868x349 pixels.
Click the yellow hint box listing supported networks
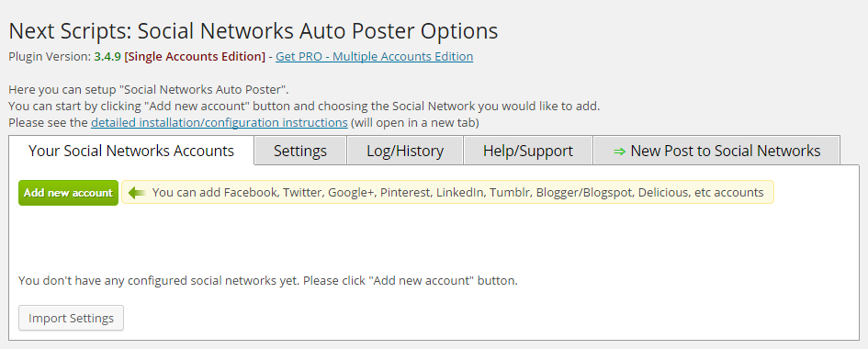coord(447,193)
